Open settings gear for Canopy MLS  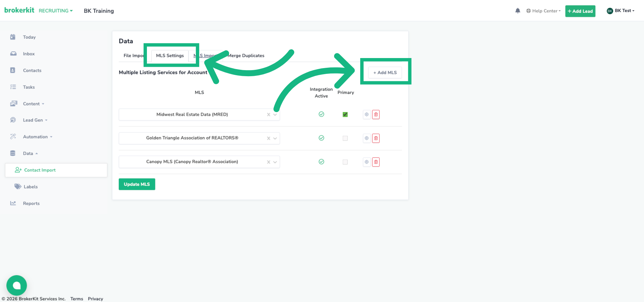click(367, 162)
